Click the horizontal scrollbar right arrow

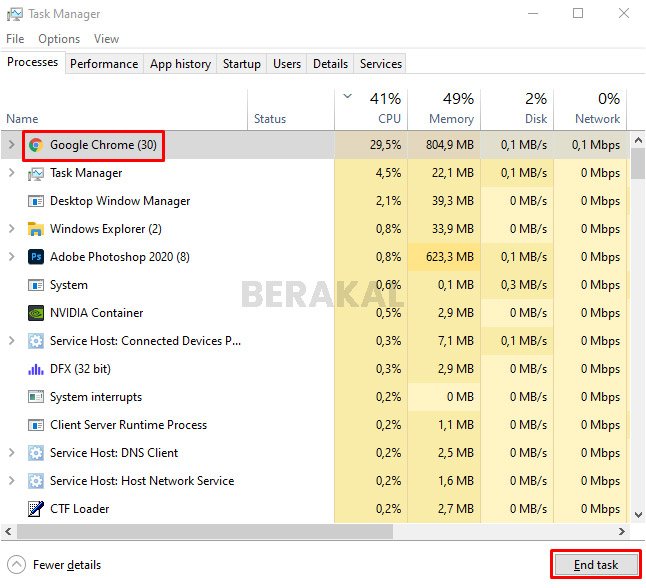622,532
